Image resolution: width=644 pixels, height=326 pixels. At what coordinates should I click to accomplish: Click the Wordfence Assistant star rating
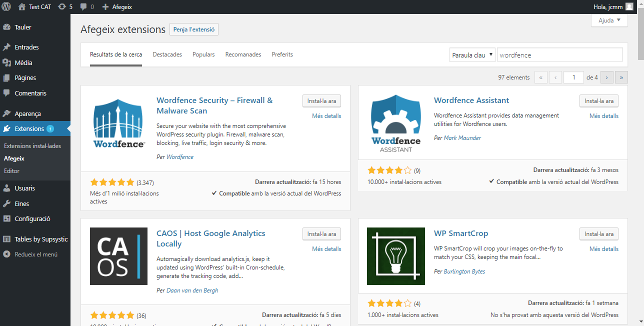[x=389, y=170]
